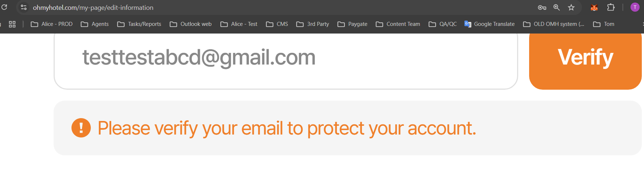
Task: Open the Paygate bookmark folder
Action: click(353, 24)
